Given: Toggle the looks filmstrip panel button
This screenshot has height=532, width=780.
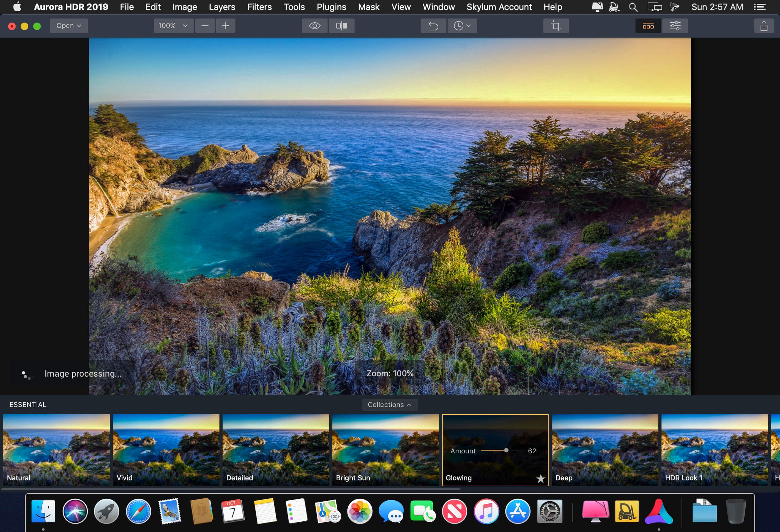Looking at the screenshot, I should 648,26.
